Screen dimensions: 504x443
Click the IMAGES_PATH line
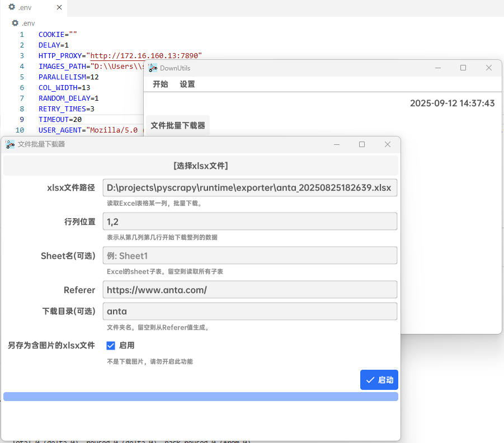[x=91, y=66]
